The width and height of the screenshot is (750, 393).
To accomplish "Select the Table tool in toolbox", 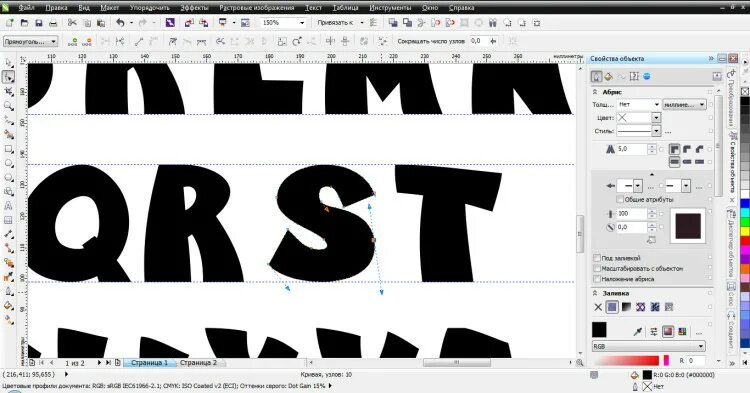I will click(x=9, y=220).
